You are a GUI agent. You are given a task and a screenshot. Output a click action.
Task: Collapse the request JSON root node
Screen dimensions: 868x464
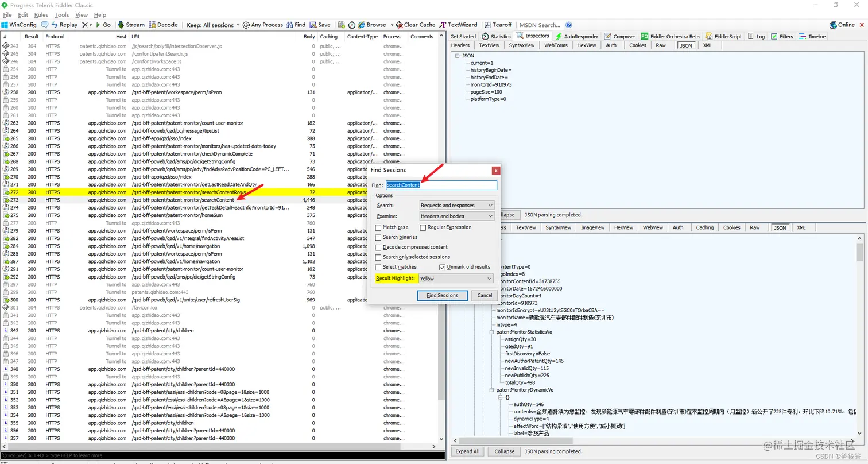(x=457, y=56)
